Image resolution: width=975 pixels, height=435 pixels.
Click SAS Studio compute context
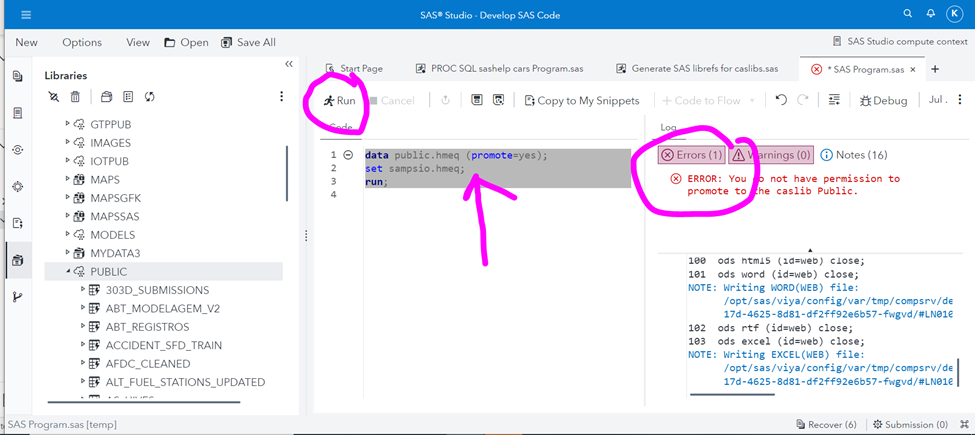899,42
